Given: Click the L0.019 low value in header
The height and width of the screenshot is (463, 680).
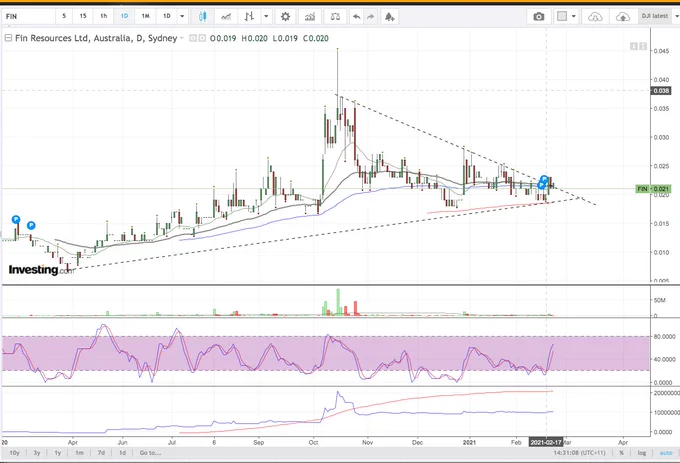Looking at the screenshot, I should [285, 38].
